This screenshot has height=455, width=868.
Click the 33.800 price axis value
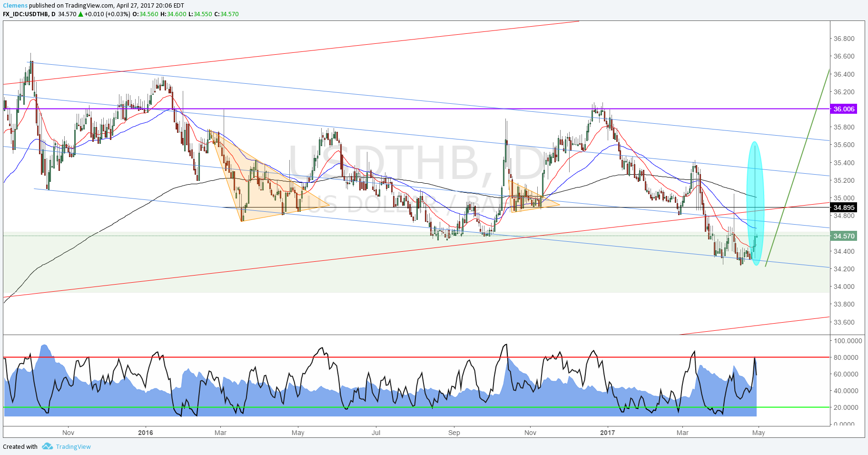tap(844, 304)
